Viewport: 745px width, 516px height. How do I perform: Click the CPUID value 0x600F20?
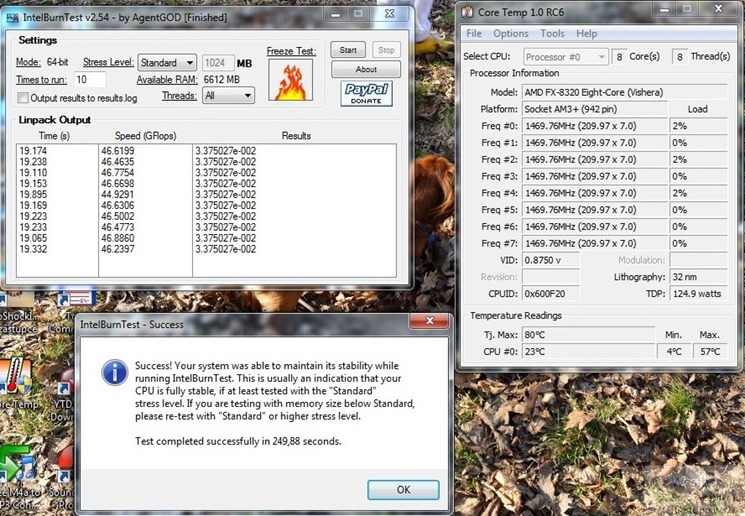551,294
